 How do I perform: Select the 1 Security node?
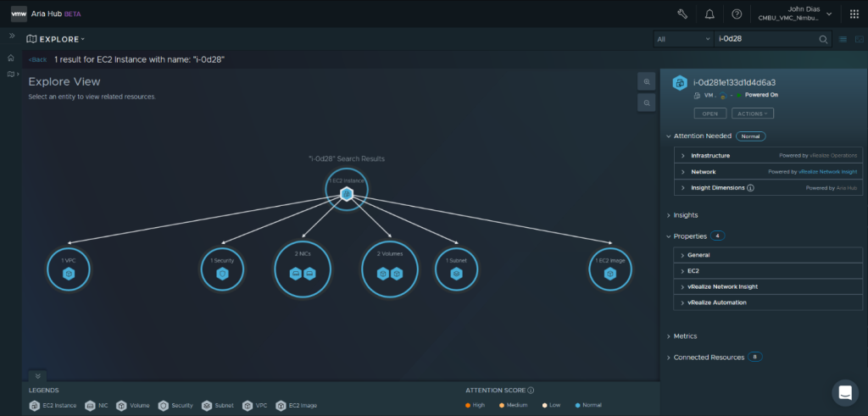click(222, 269)
